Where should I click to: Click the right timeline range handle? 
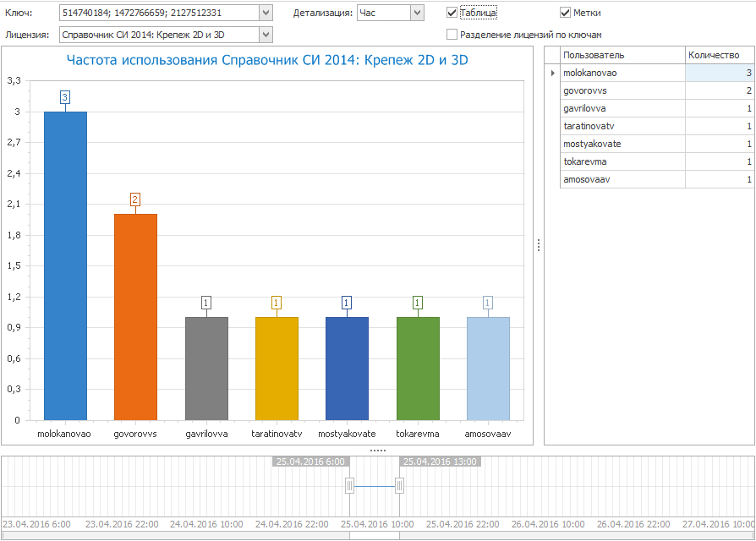399,485
